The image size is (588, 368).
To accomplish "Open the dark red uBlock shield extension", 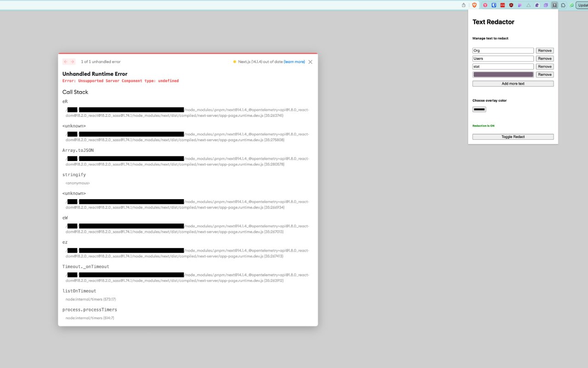I will [x=511, y=5].
